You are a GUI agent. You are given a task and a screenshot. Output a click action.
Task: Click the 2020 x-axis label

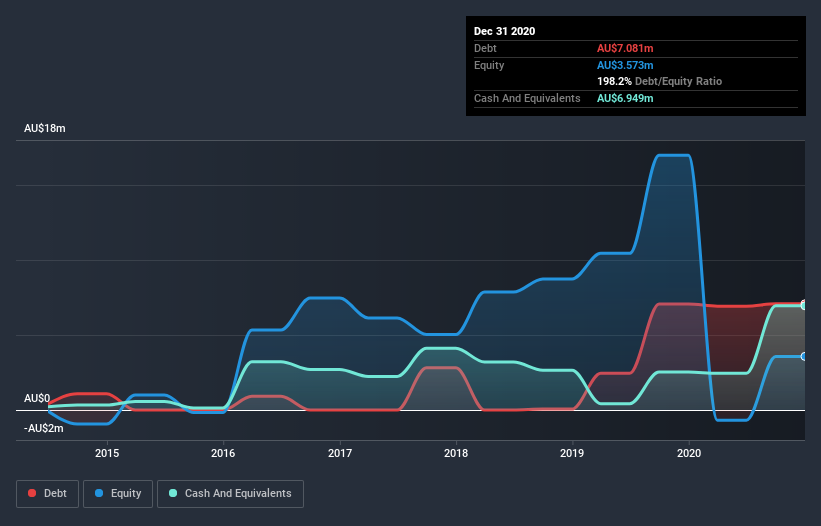coord(689,453)
